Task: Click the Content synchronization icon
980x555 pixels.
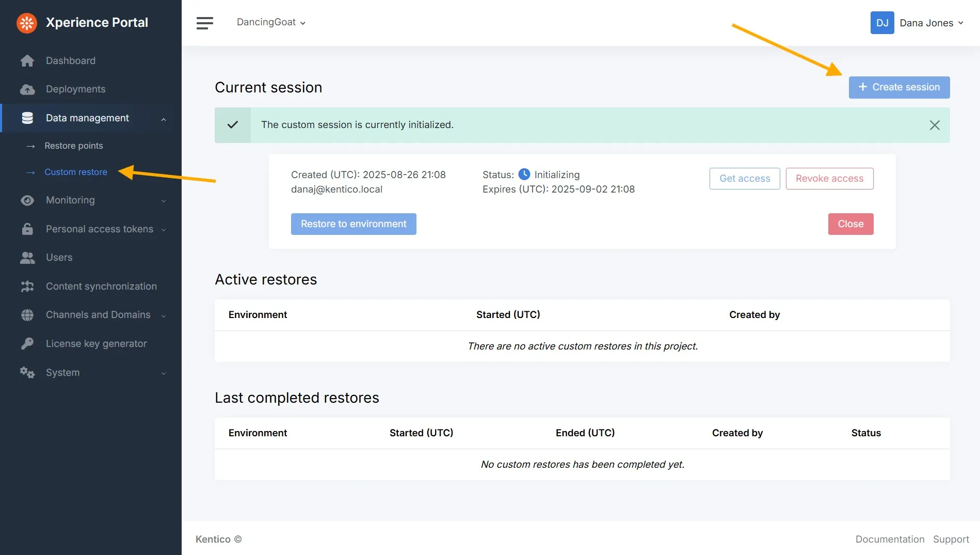Action: point(27,287)
